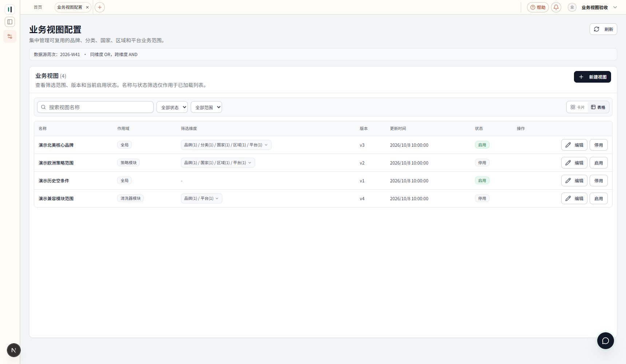Switch to the 首页 tab
The width and height of the screenshot is (626, 364).
coord(38,7)
